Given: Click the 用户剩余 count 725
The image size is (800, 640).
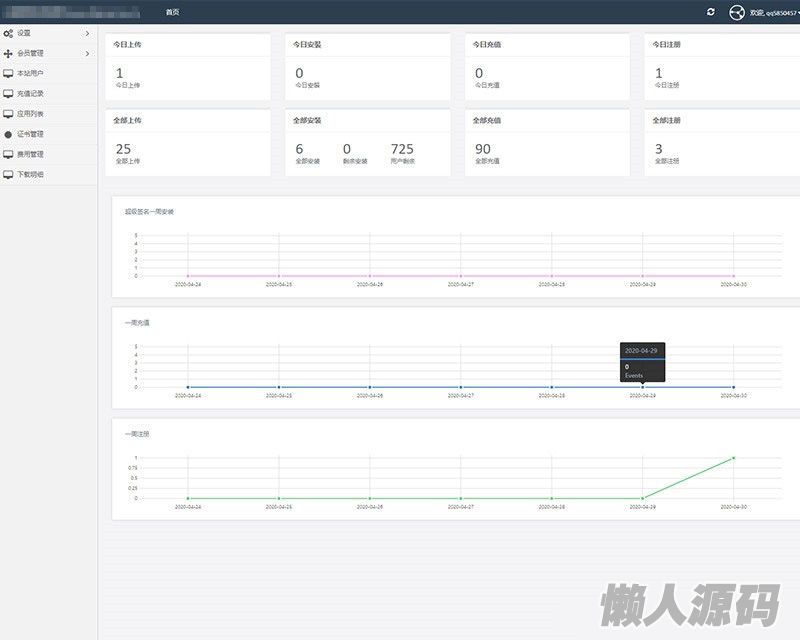Looking at the screenshot, I should click(402, 149).
